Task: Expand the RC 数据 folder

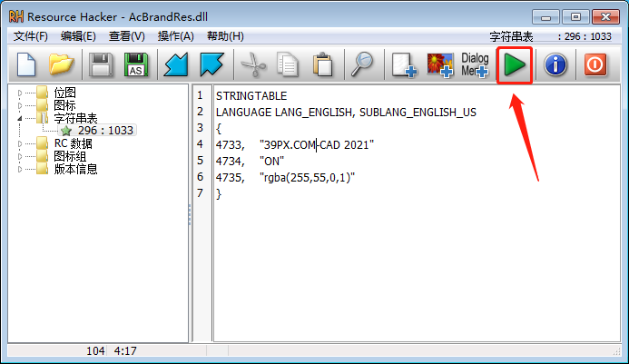Action: tap(20, 143)
